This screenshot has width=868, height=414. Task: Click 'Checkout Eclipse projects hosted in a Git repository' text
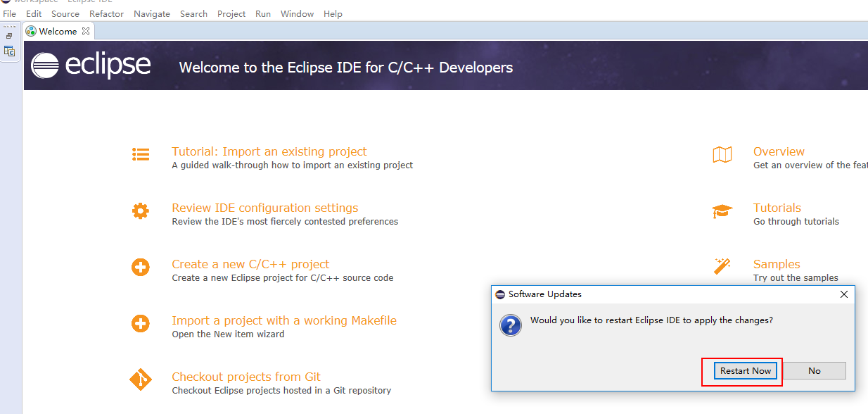(x=281, y=391)
